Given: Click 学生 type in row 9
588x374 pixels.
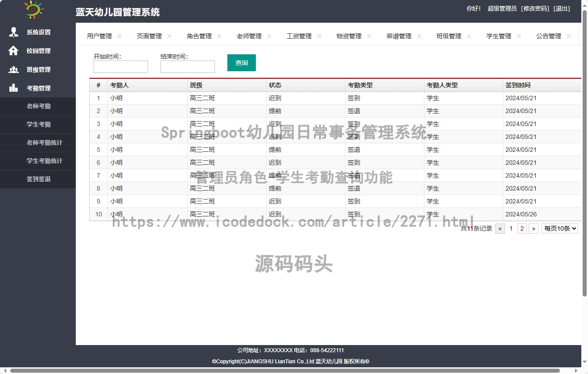Looking at the screenshot, I should (x=433, y=201).
